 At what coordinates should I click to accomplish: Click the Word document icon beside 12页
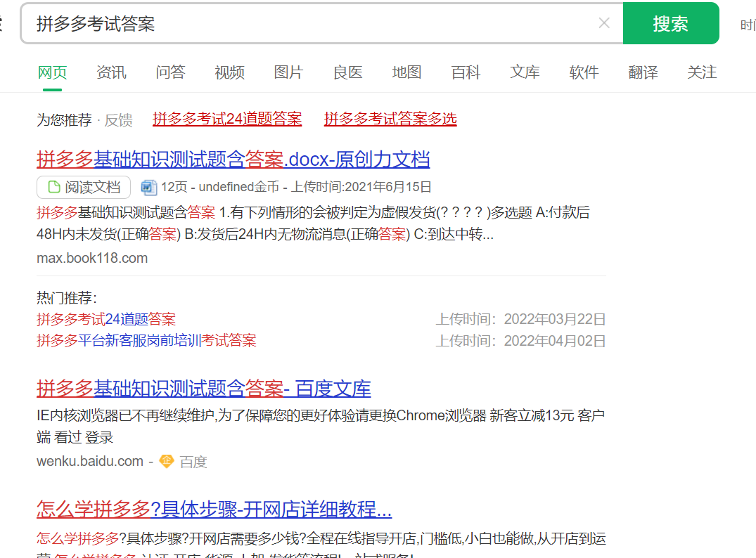pyautogui.click(x=148, y=188)
